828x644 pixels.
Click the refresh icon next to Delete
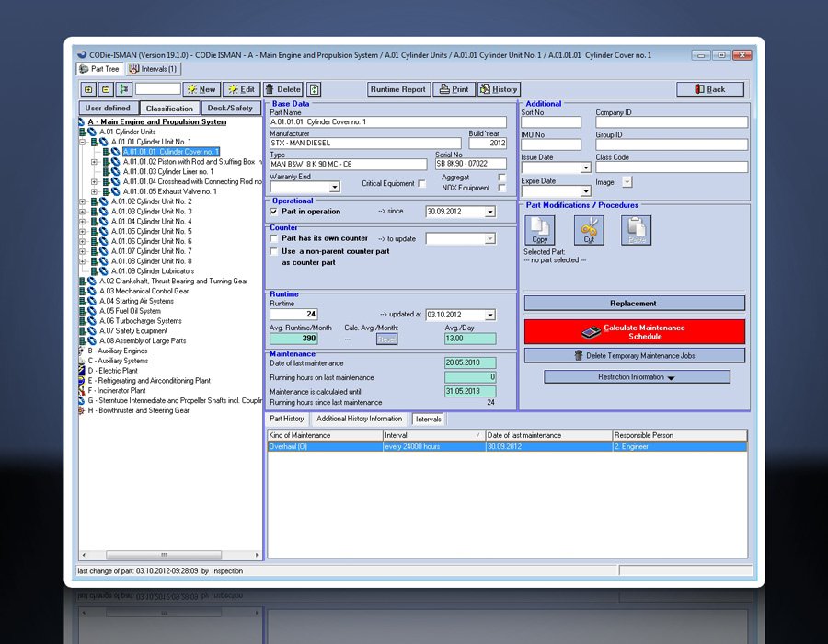coord(315,89)
